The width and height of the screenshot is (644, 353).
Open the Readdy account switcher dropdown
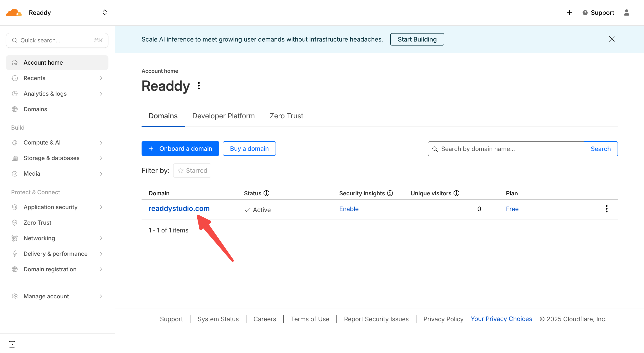(105, 12)
